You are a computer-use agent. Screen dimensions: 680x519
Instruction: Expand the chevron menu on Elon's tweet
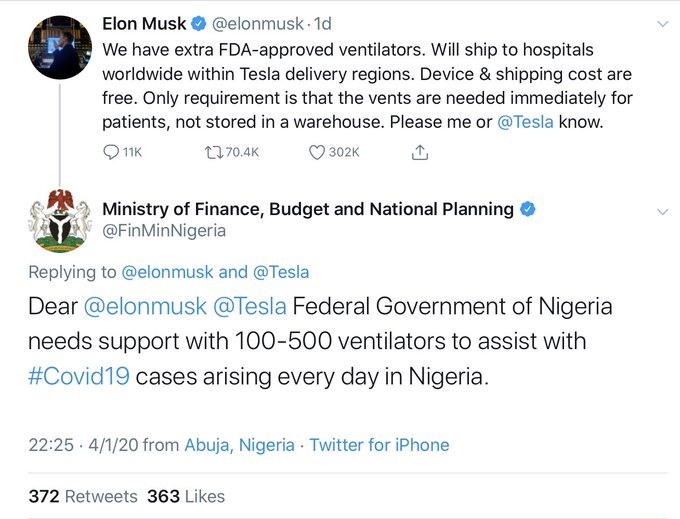660,23
